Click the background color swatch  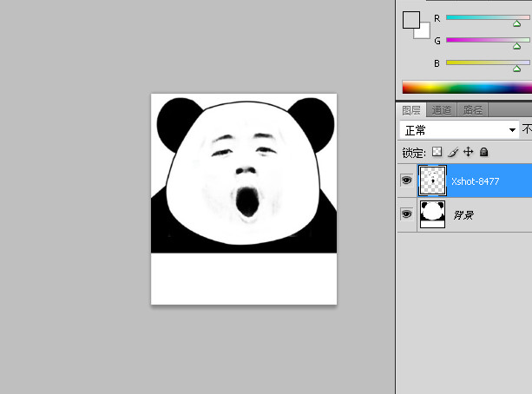click(424, 32)
